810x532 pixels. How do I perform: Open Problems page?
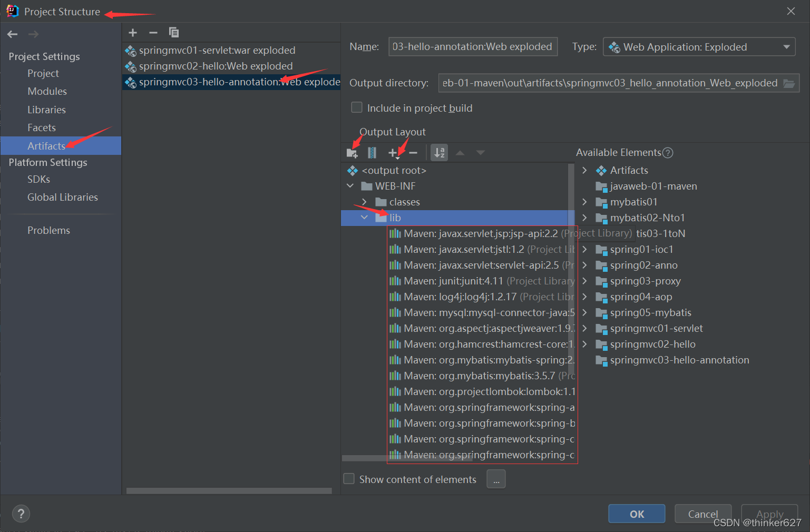coord(48,230)
